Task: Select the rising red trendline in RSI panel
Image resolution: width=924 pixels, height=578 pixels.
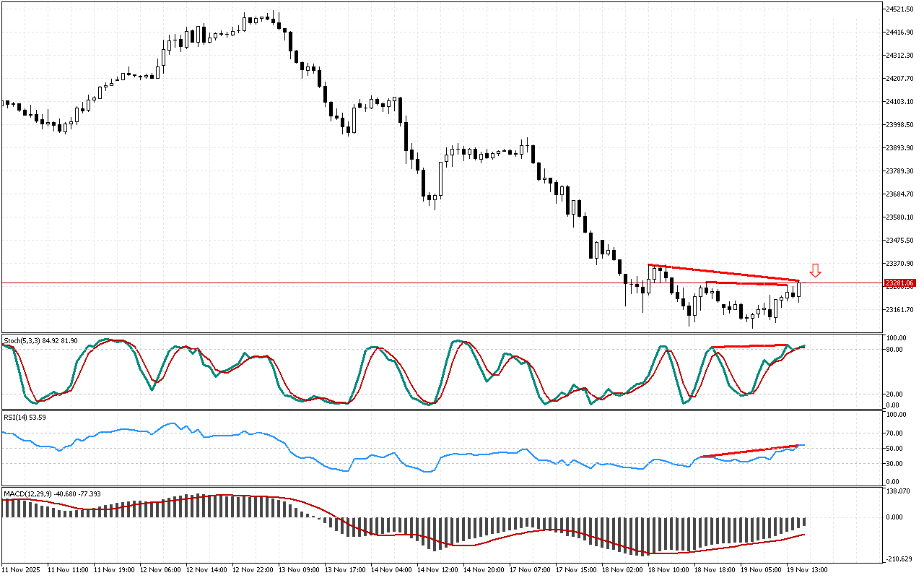Action: click(x=751, y=451)
